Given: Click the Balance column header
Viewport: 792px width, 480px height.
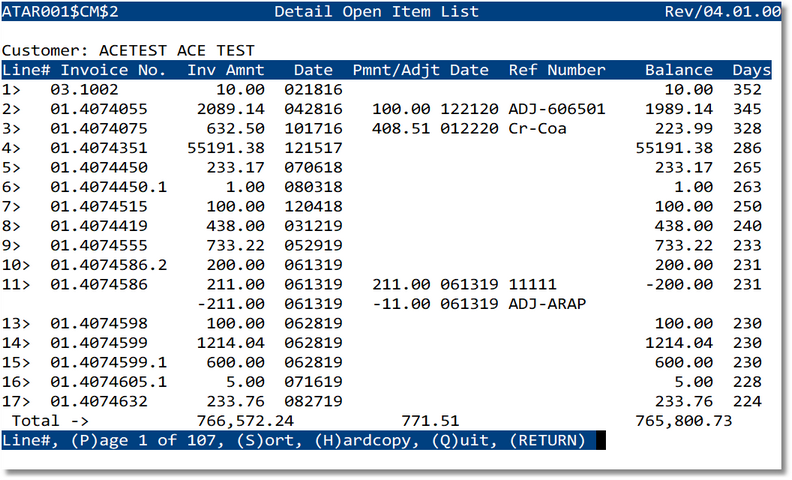Looking at the screenshot, I should pyautogui.click(x=678, y=70).
